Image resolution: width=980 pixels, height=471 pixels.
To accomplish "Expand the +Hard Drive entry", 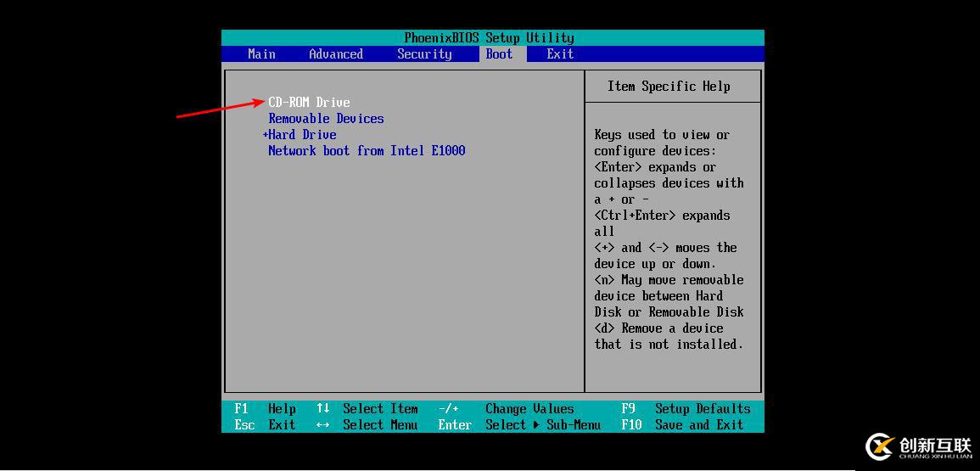I will coord(300,134).
